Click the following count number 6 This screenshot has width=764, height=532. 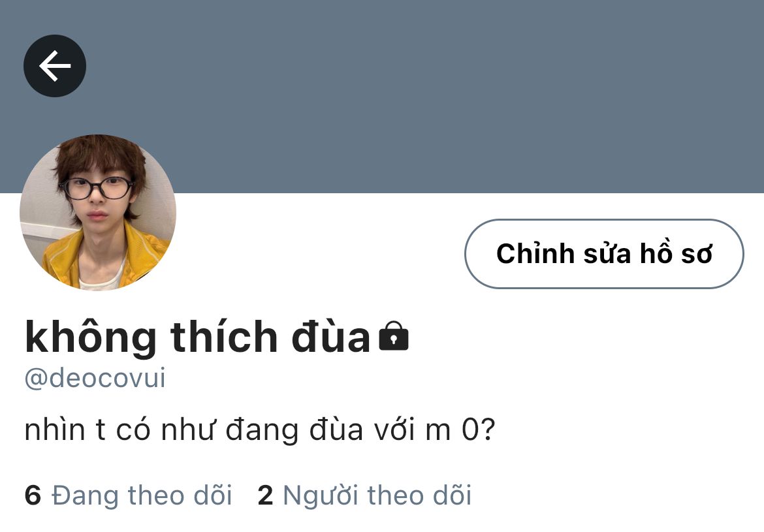(33, 495)
